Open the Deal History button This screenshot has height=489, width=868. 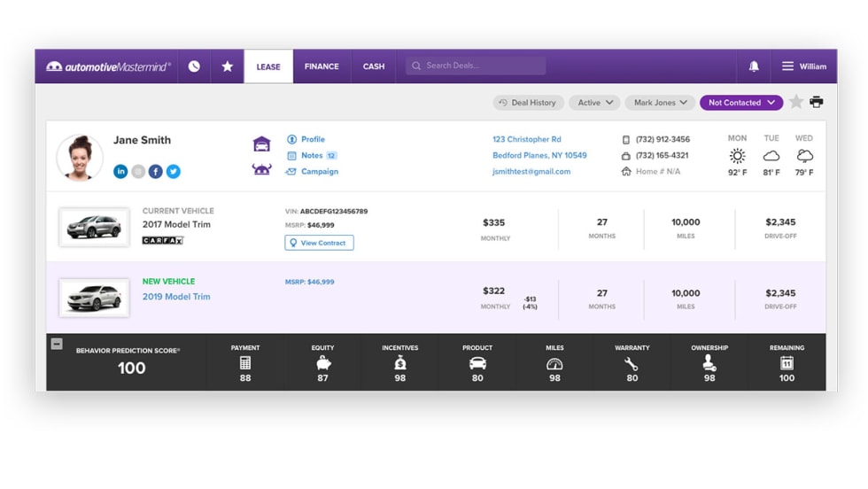pos(528,103)
